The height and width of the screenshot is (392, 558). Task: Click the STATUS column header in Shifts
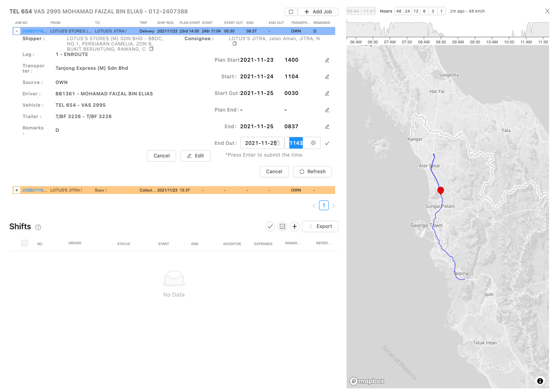(x=124, y=244)
